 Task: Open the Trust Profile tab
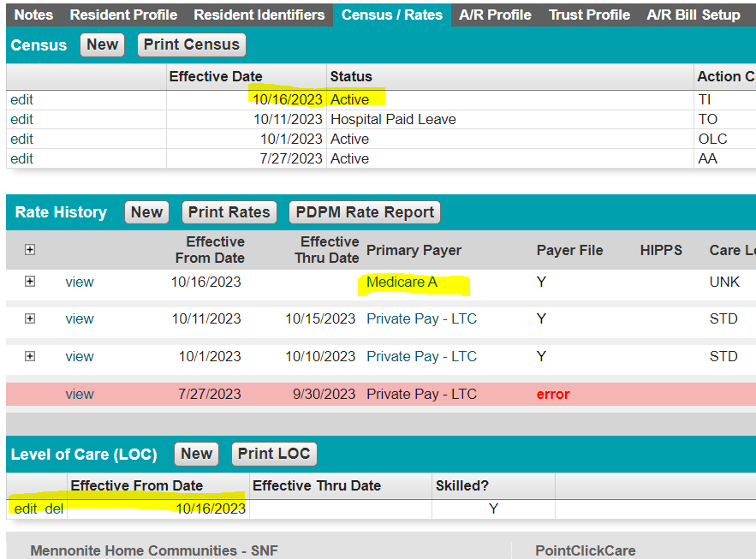coord(589,15)
